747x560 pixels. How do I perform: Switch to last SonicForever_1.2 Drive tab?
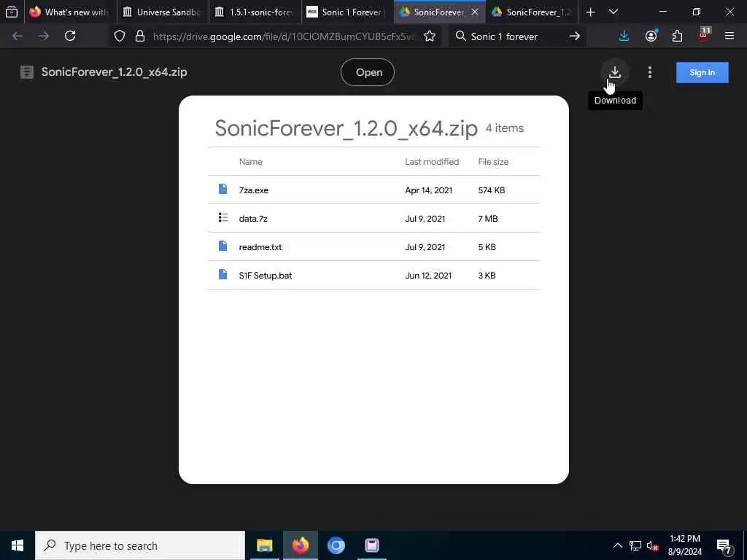click(x=532, y=12)
